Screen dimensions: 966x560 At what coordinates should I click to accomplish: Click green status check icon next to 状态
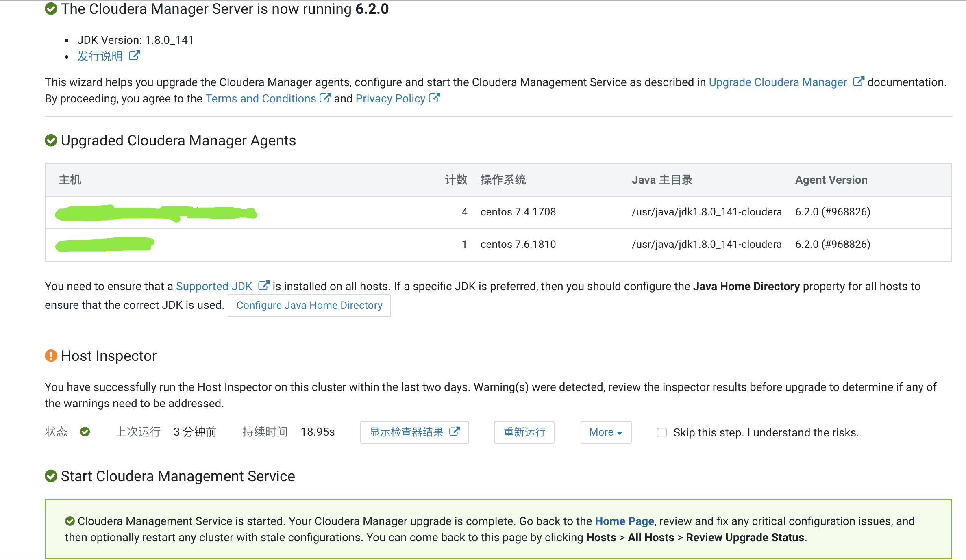(85, 432)
